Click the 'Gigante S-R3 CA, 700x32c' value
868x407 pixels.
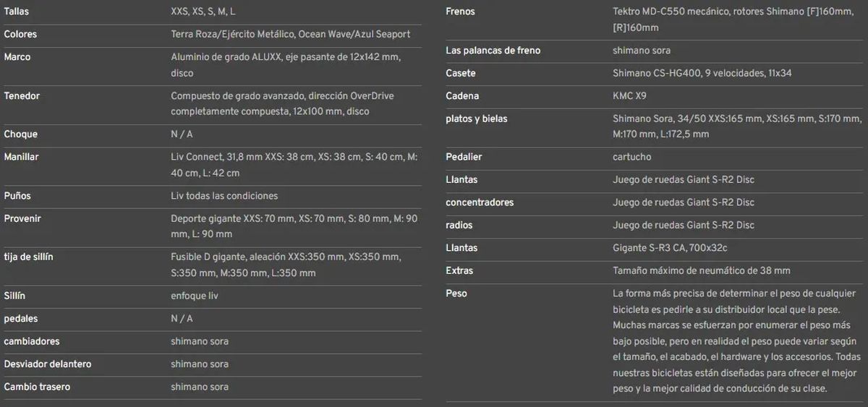(x=670, y=248)
